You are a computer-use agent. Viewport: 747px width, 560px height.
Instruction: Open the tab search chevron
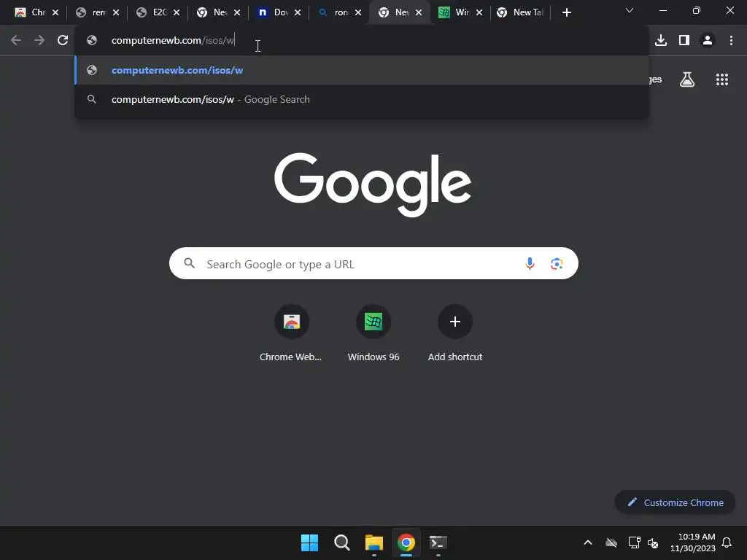(630, 10)
